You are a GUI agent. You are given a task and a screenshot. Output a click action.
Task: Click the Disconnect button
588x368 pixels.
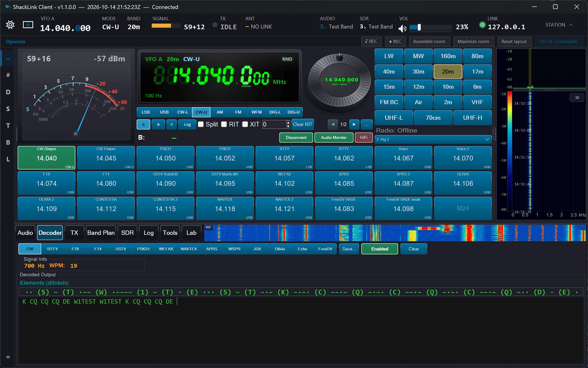[296, 138]
